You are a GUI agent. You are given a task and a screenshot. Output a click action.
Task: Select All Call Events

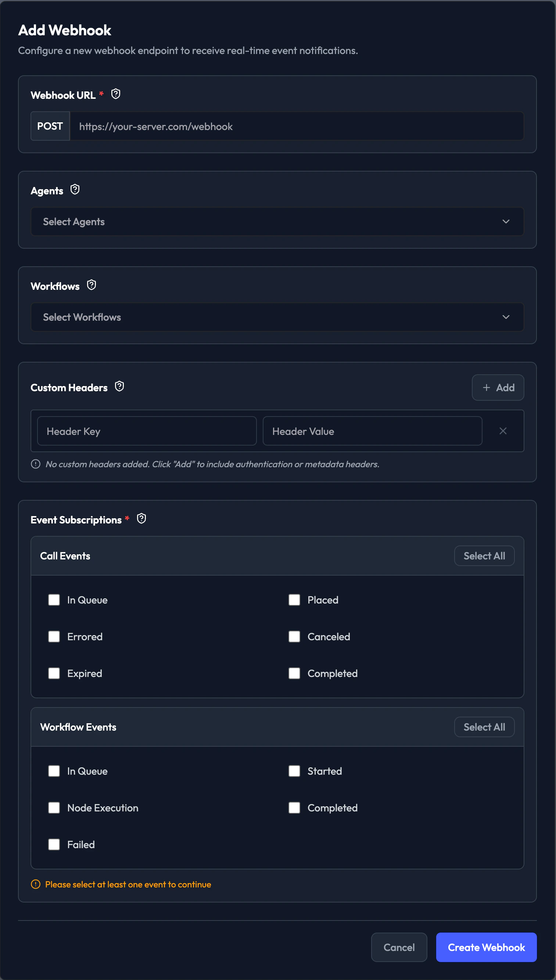(484, 556)
